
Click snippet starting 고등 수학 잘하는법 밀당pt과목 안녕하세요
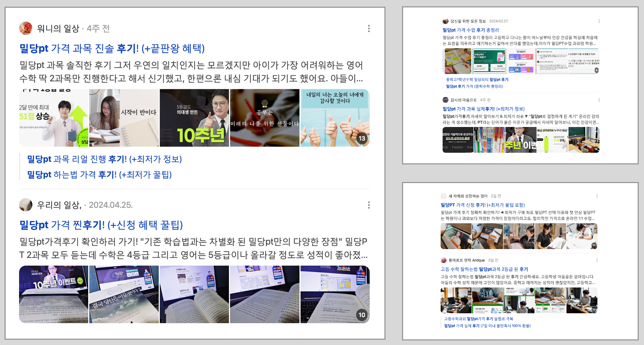click(518, 279)
